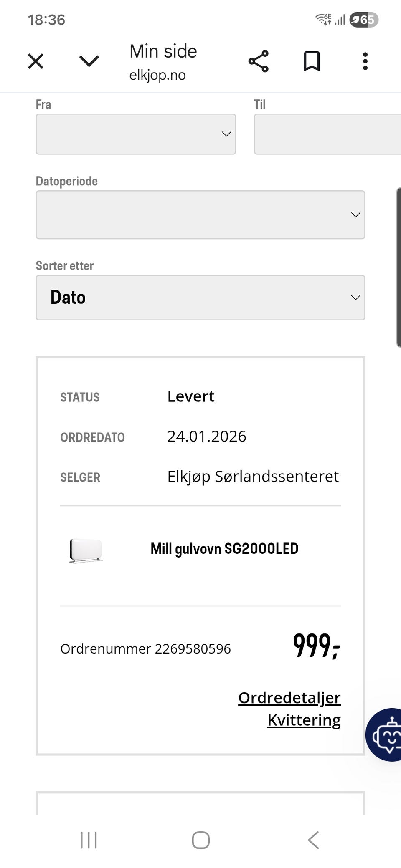Open the three-dot overflow menu

click(365, 61)
